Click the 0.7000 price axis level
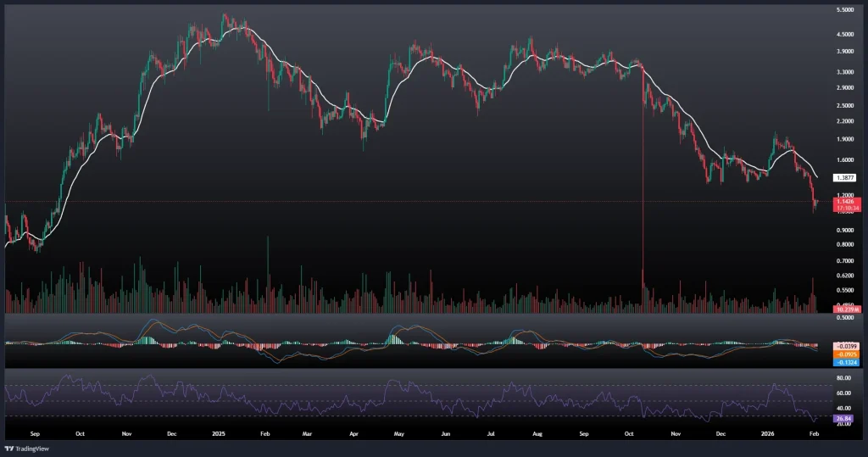This screenshot has height=457, width=868. [844, 261]
